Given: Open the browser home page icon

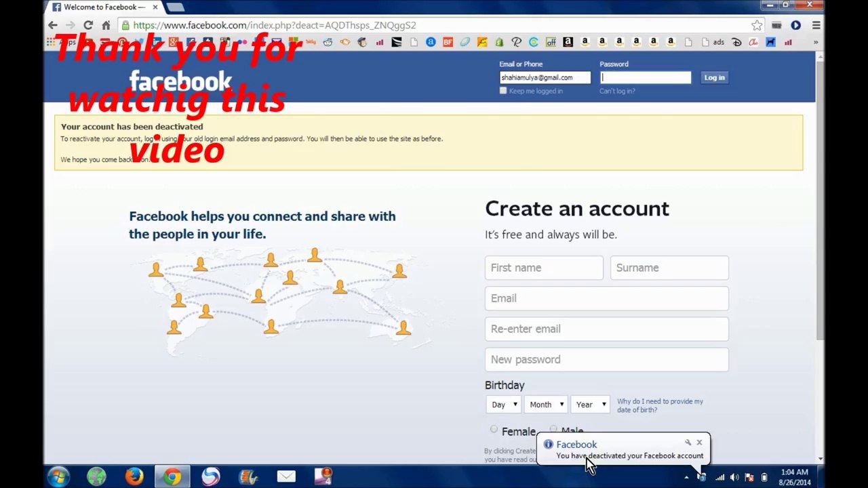Looking at the screenshot, I should pyautogui.click(x=106, y=25).
